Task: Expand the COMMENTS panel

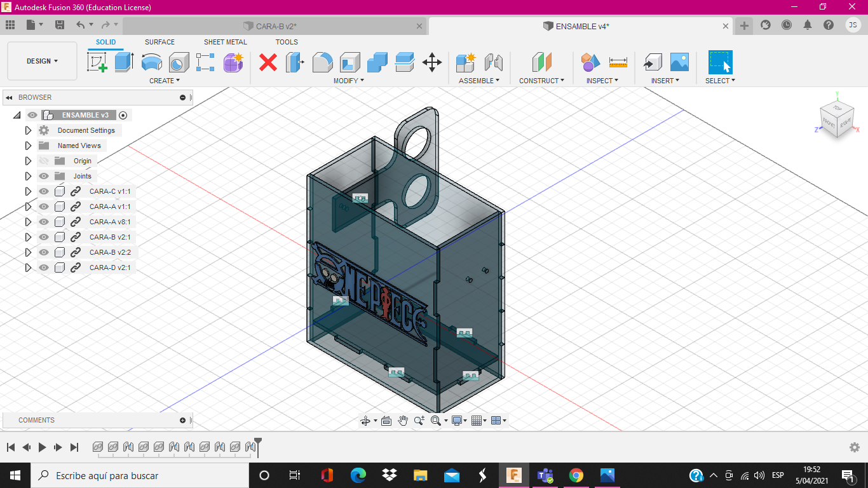Action: (x=183, y=420)
